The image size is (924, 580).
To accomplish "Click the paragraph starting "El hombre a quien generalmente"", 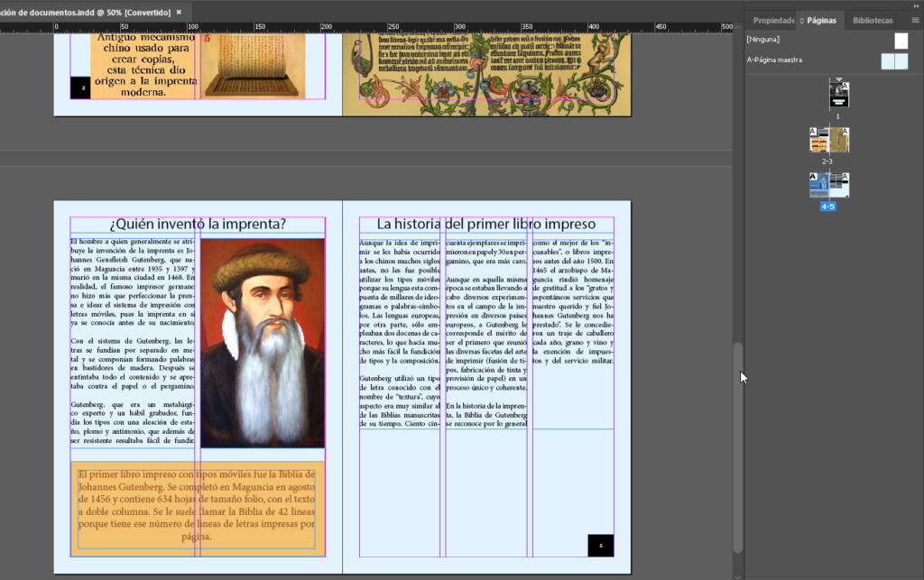I will (133, 282).
